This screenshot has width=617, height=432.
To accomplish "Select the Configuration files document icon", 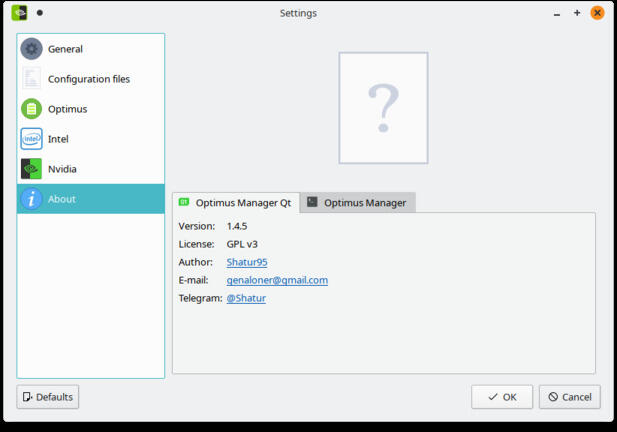I will (31, 79).
